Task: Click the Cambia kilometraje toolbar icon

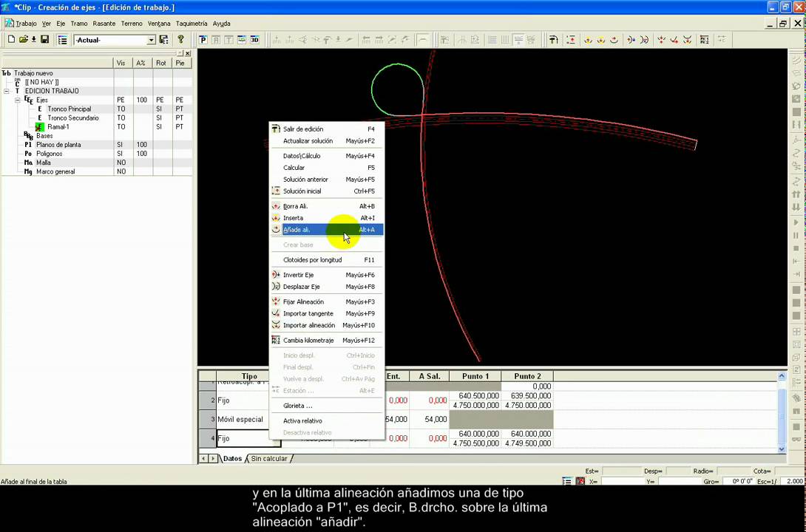Action: click(705, 40)
